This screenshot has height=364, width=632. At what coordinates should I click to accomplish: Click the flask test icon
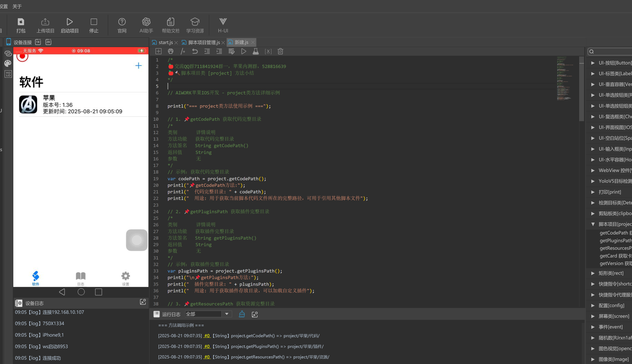pyautogui.click(x=256, y=51)
